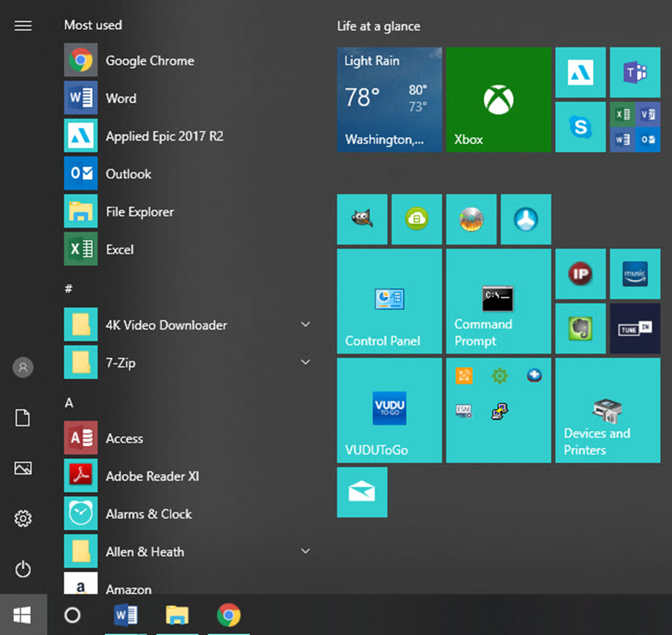Screen dimensions: 672x635
Task: Expand the Allen & Heath folder
Action: [x=305, y=551]
